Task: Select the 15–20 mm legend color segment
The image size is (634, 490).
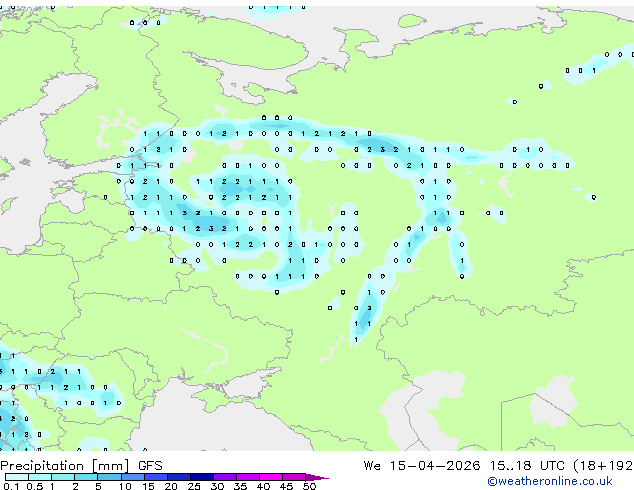Action: coord(156,477)
